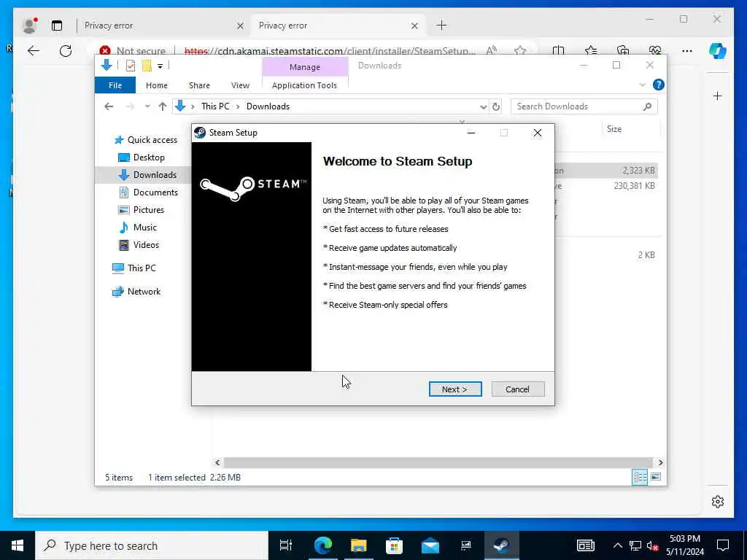Close the second Privacy error tab
747x560 pixels.
(414, 26)
